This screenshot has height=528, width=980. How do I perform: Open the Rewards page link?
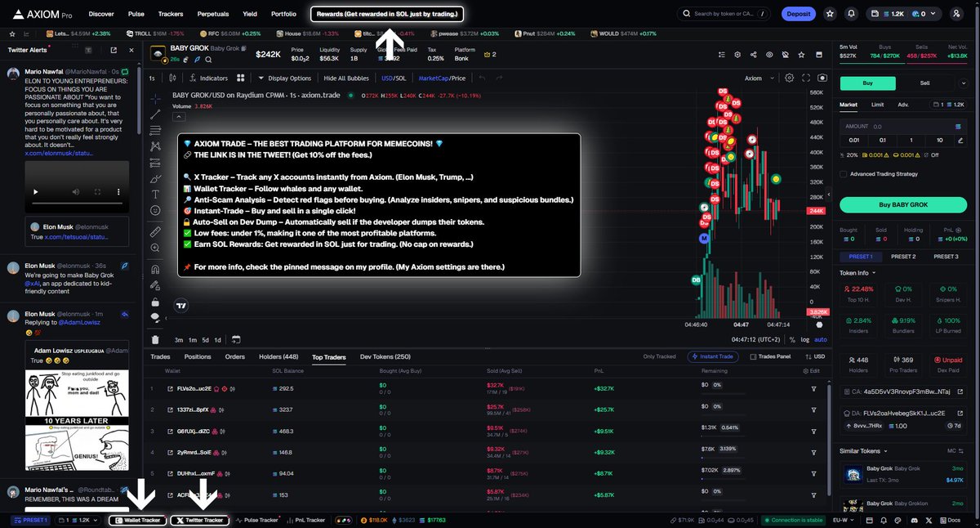click(x=387, y=14)
